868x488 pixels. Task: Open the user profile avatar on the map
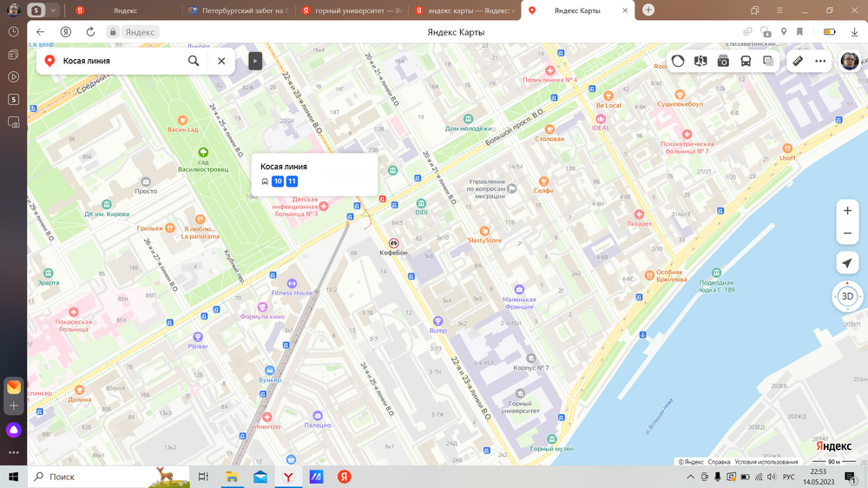[849, 61]
